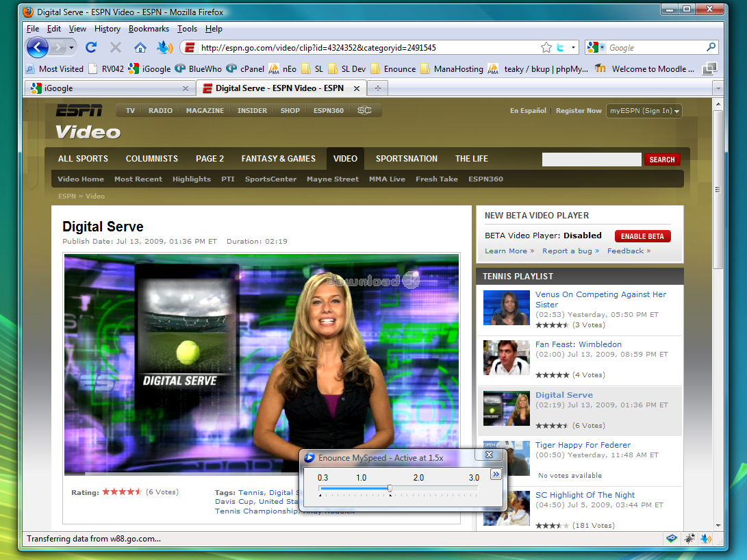Click the red SEARCH button
Viewport: 747px width, 560px height.
pos(661,160)
